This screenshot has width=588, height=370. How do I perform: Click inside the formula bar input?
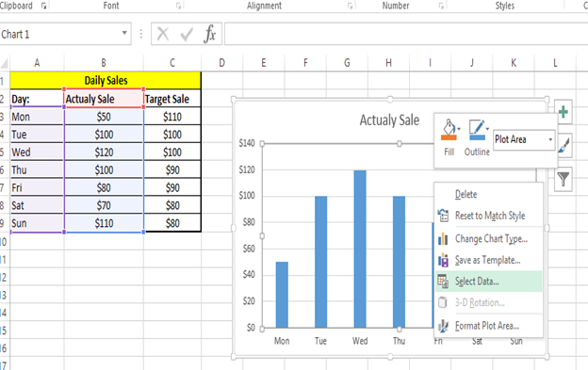[406, 34]
